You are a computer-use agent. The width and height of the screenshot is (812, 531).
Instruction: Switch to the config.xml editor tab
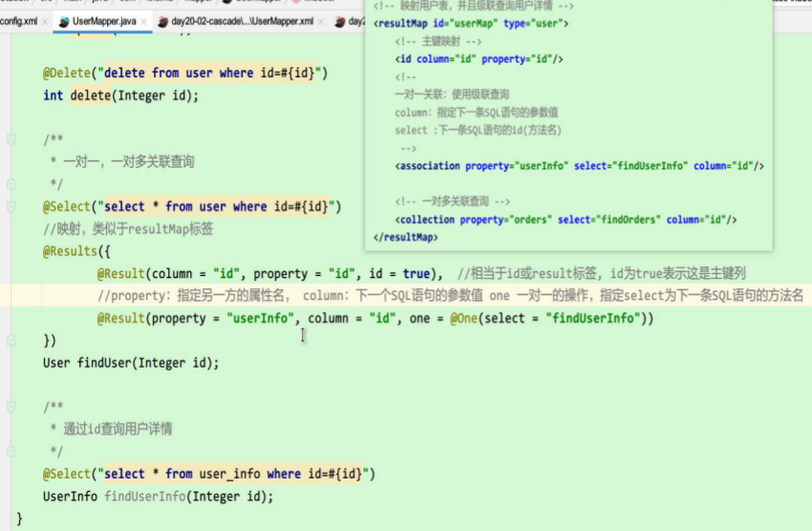pyautogui.click(x=19, y=21)
